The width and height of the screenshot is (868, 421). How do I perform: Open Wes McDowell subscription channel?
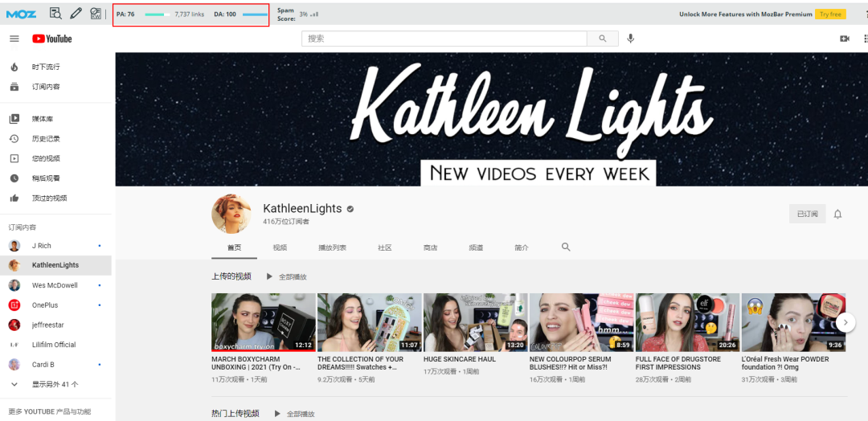pos(55,285)
